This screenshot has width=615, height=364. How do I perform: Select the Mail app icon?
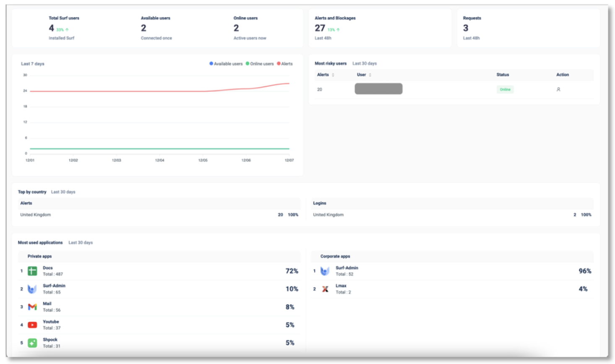[32, 307]
